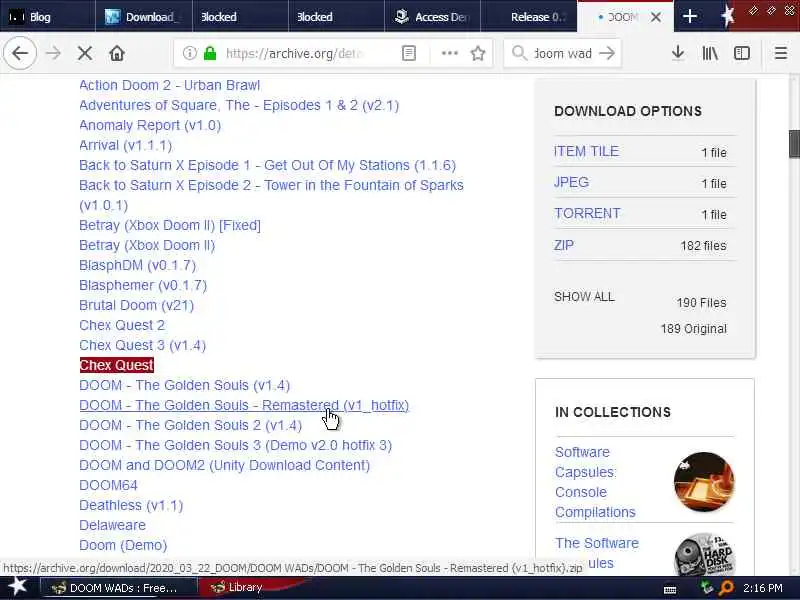
Task: Click the orange magnifier tray icon
Action: [726, 588]
